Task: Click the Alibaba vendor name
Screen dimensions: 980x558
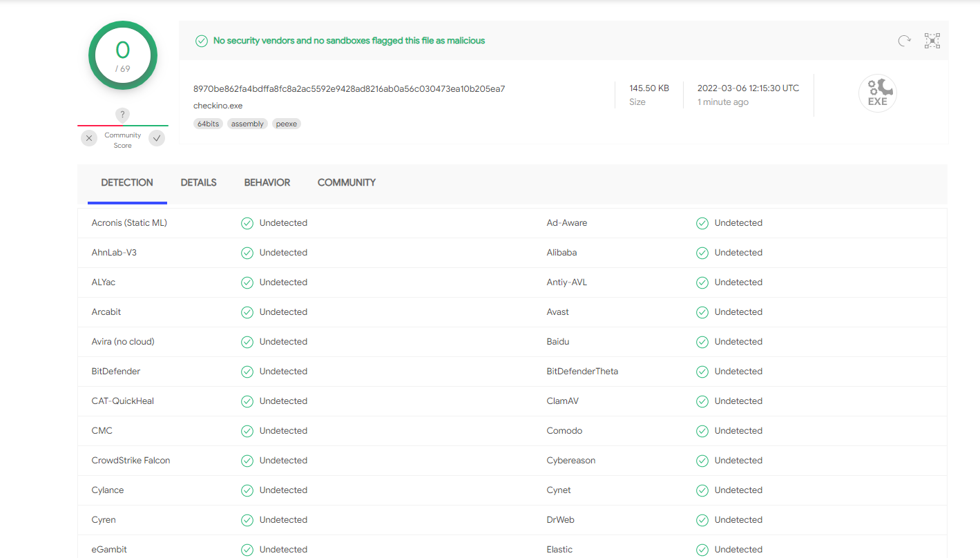Action: [x=561, y=253]
